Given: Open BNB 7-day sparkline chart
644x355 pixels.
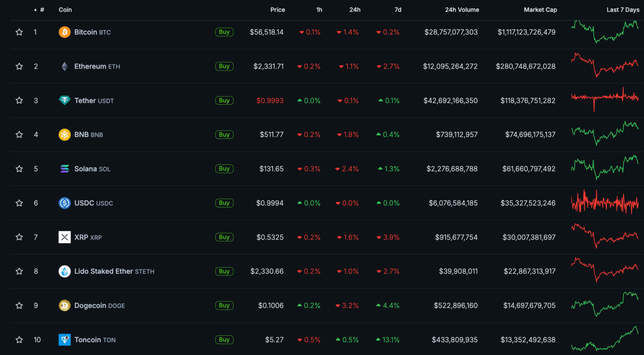Looking at the screenshot, I should [x=605, y=133].
